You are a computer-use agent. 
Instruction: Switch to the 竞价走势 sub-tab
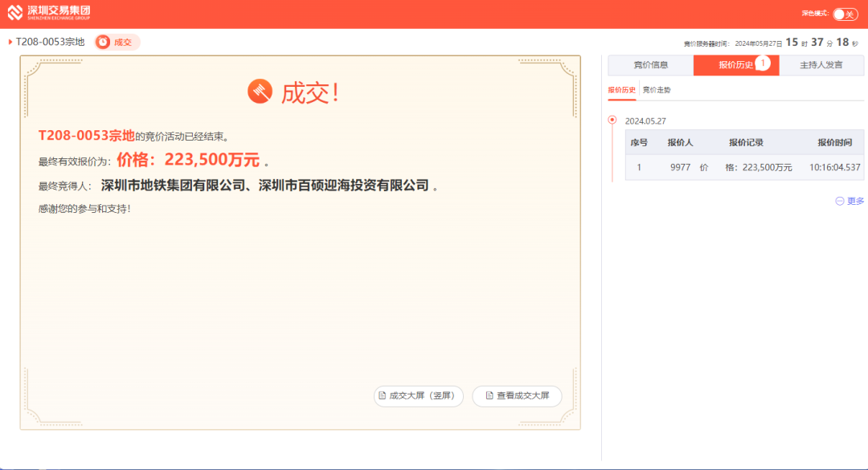point(657,90)
